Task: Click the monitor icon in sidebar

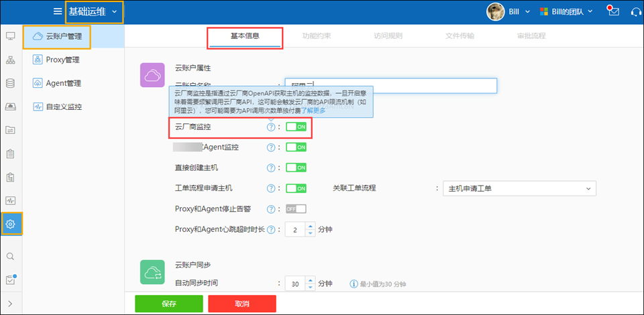Action: coord(10,36)
